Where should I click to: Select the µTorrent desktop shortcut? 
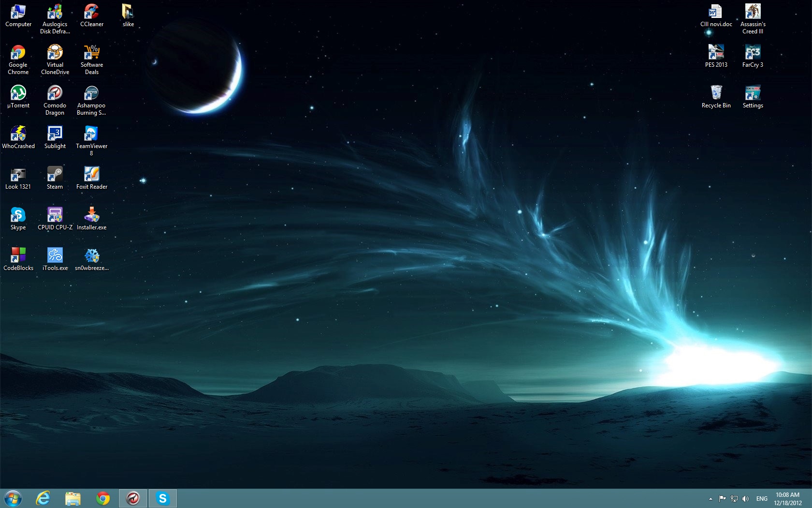(x=18, y=97)
